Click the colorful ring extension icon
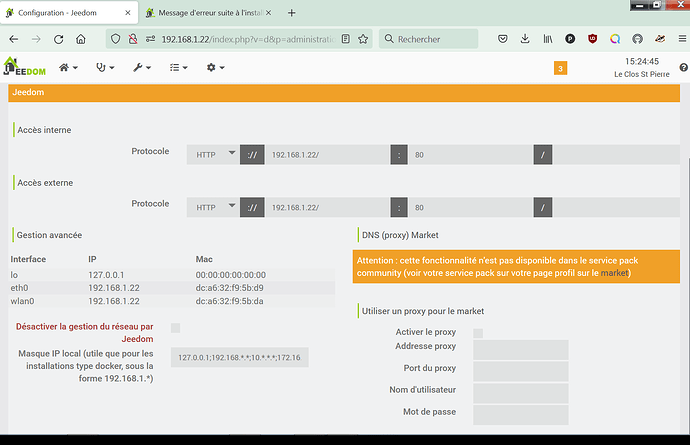Image resolution: width=690 pixels, height=445 pixels. (615, 39)
